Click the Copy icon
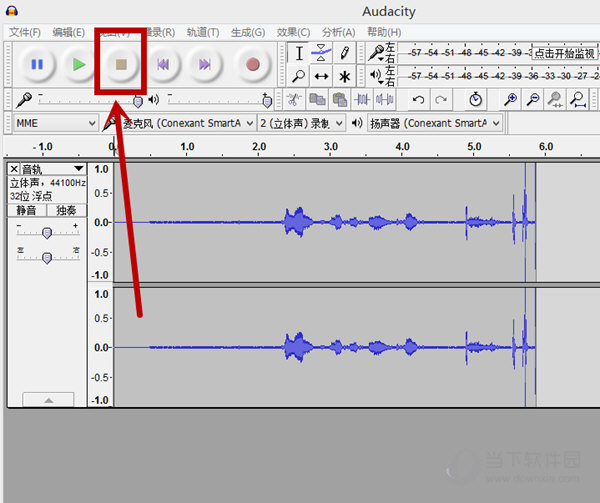 317,100
